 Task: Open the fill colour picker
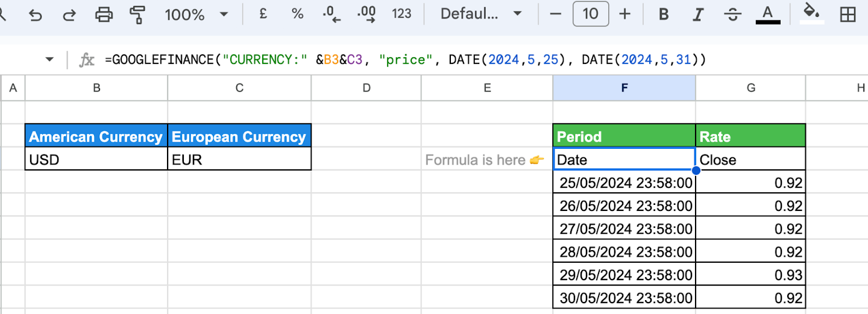pyautogui.click(x=812, y=14)
